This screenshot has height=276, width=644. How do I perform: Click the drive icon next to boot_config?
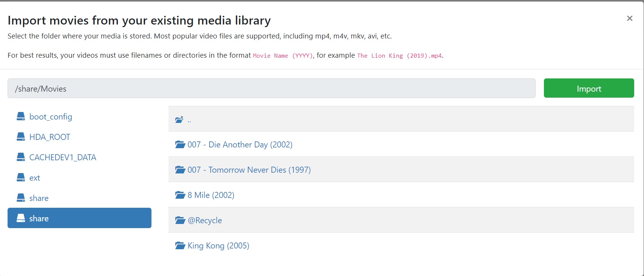21,117
